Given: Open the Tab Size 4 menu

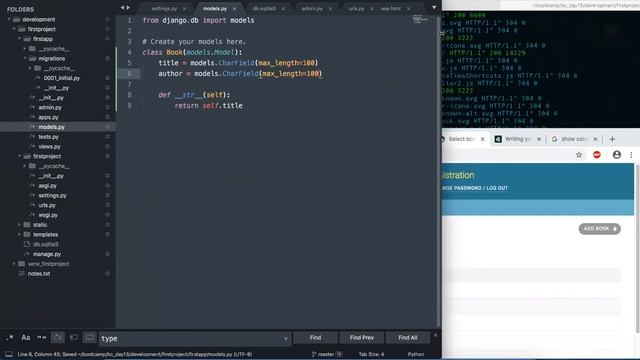Looking at the screenshot, I should [x=371, y=354].
